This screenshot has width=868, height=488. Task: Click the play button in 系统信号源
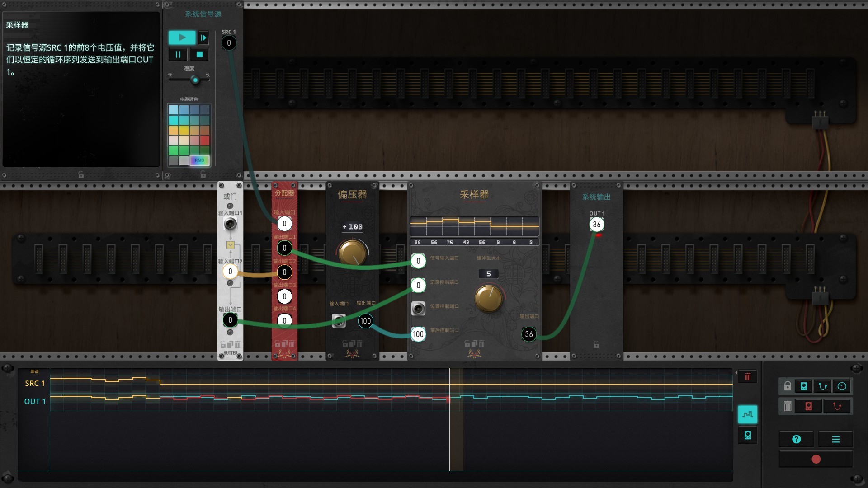coord(182,37)
